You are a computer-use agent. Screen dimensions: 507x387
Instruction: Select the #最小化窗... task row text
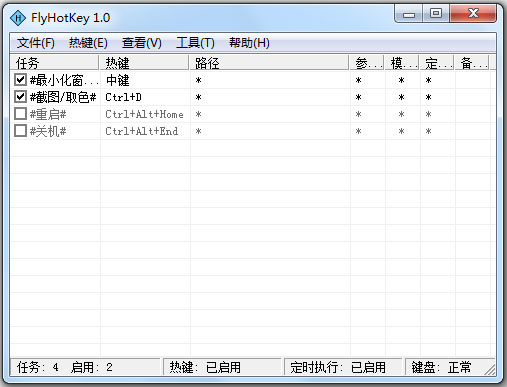[x=64, y=80]
